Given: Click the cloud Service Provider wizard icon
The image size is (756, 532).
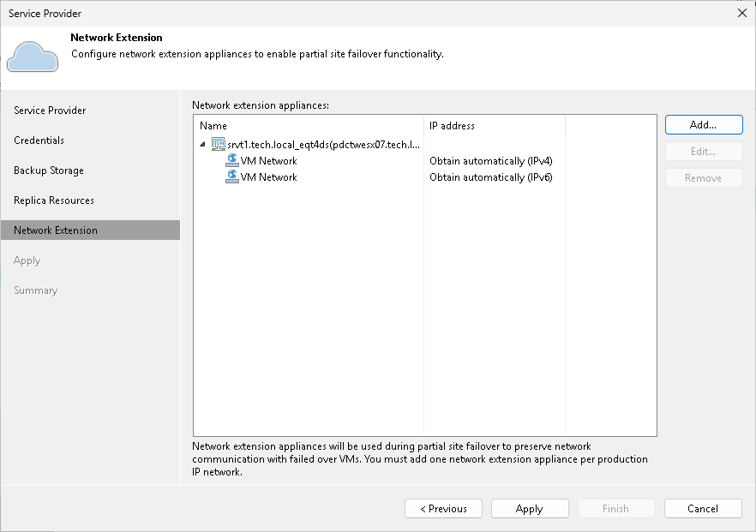Looking at the screenshot, I should click(x=32, y=56).
